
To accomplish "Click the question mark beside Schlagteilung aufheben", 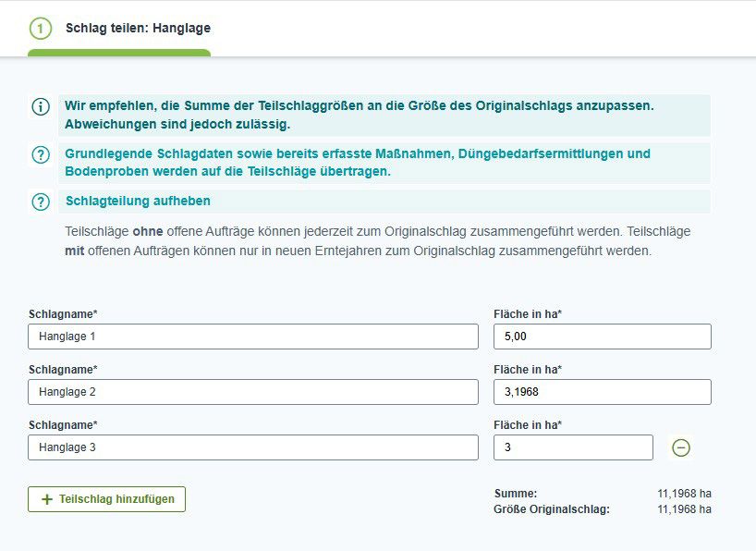I will point(41,202).
